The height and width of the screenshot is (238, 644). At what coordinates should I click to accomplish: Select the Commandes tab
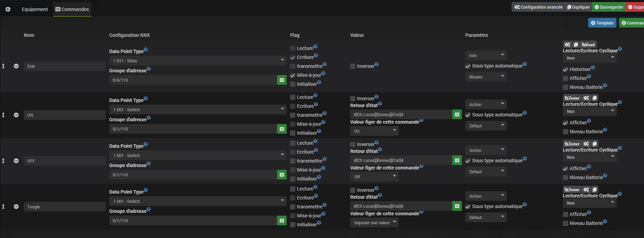(x=72, y=9)
